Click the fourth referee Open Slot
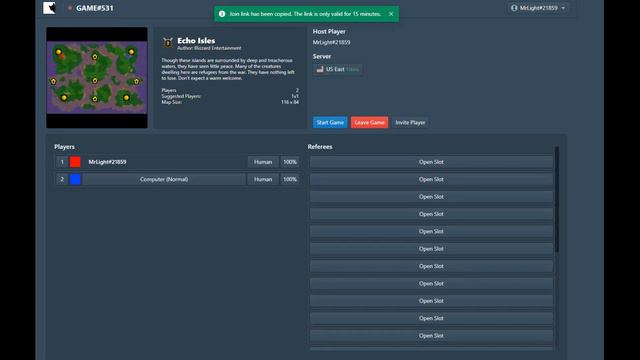The width and height of the screenshot is (640, 360). tap(431, 214)
